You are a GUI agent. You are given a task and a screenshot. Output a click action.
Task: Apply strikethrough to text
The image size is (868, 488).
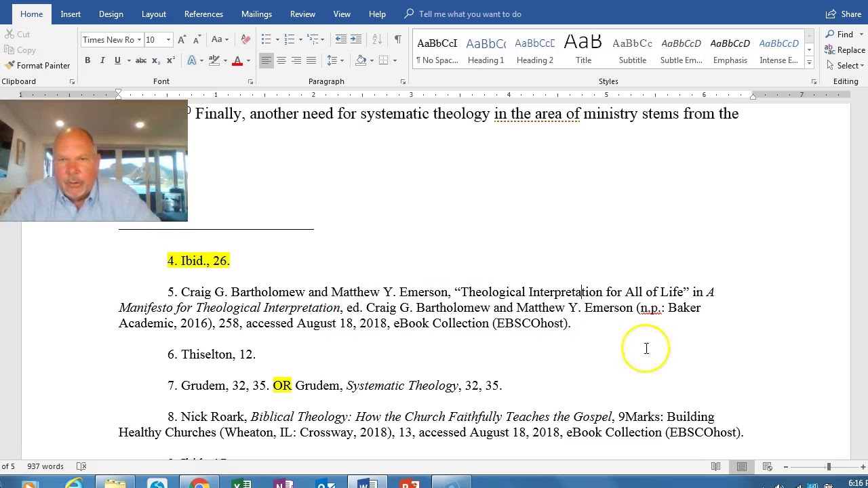(x=141, y=61)
